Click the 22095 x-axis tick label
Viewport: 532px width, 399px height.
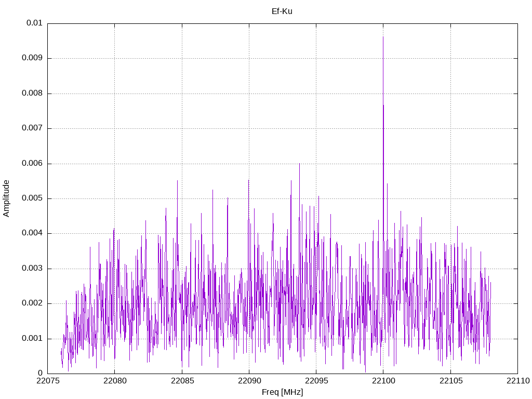point(316,381)
